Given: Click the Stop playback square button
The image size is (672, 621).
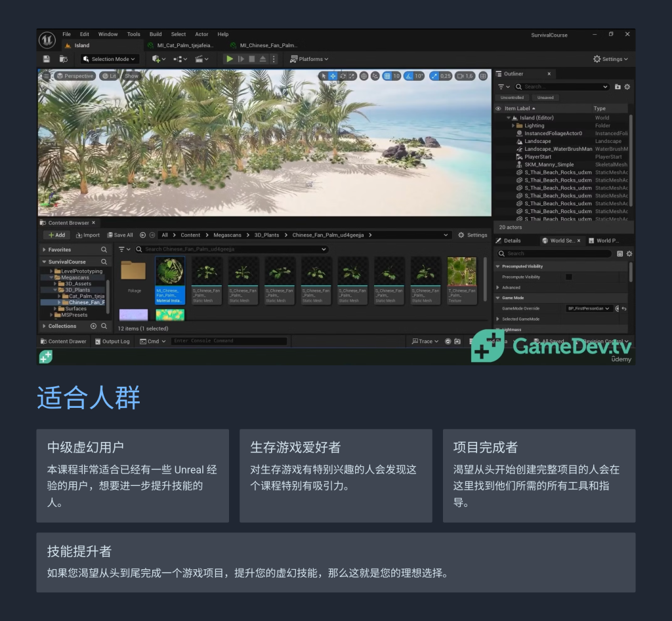Looking at the screenshot, I should click(x=252, y=59).
